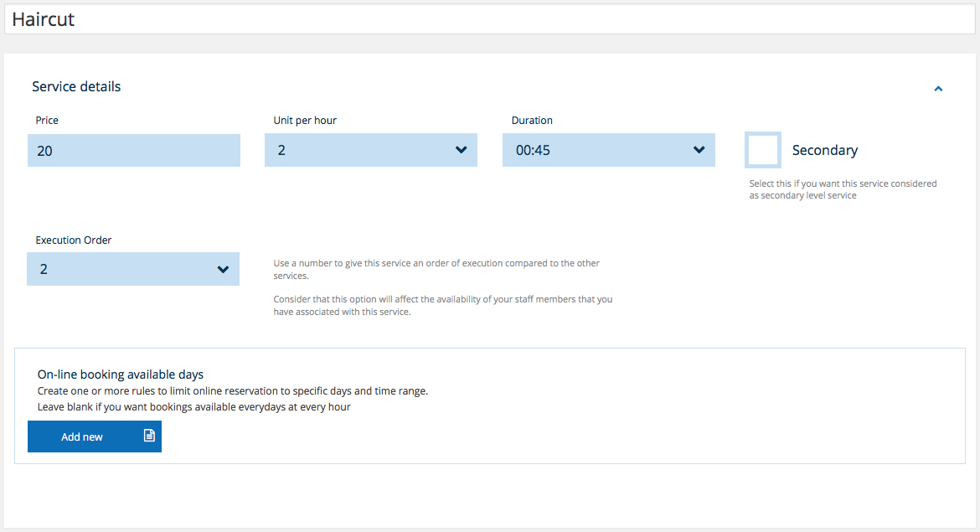The image size is (980, 532).
Task: Enable the Secondary service checkbox
Action: [x=762, y=150]
